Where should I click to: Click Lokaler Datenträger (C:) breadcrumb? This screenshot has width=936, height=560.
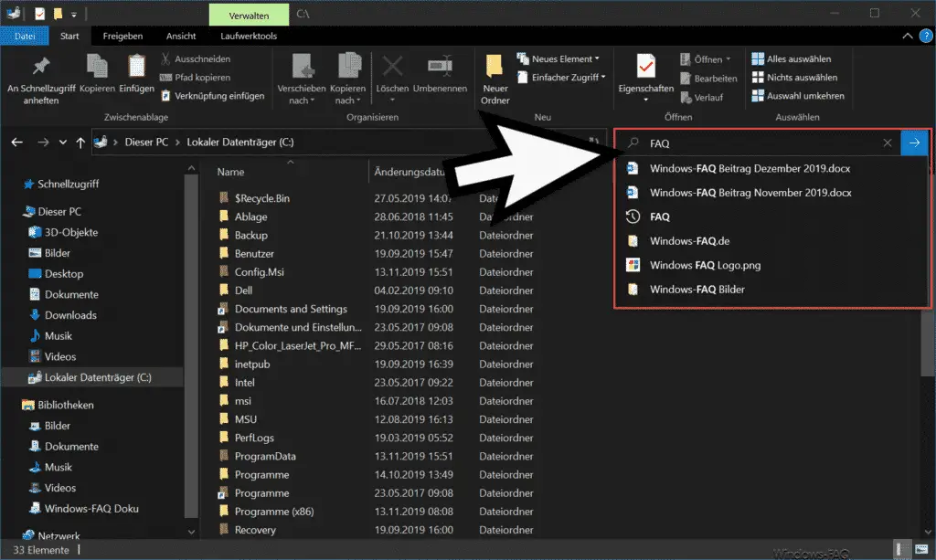[x=240, y=143]
